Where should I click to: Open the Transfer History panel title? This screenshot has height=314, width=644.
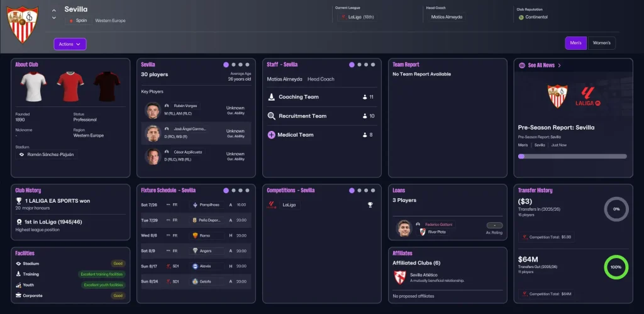[x=535, y=190]
